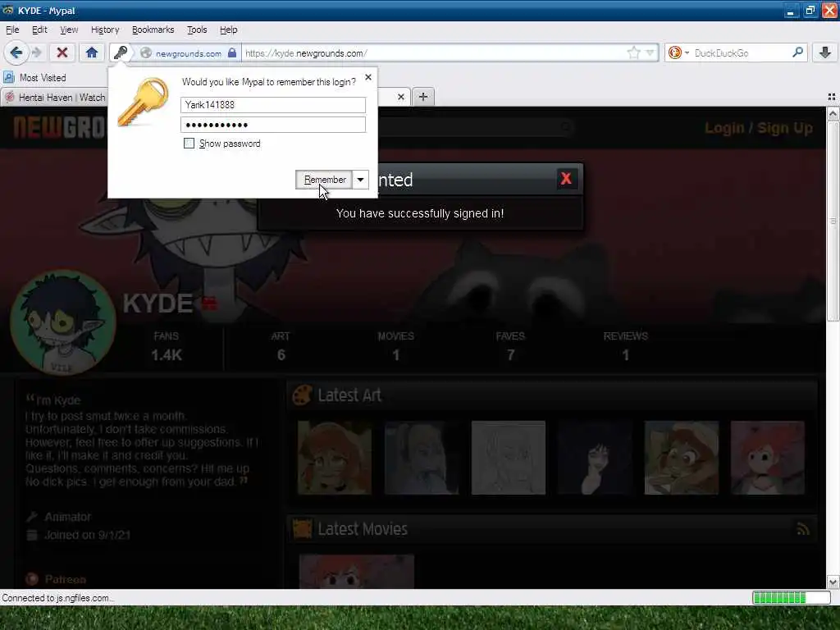The height and width of the screenshot is (630, 840).
Task: Open the DuckDuckGo search engine selector
Action: pyautogui.click(x=678, y=52)
